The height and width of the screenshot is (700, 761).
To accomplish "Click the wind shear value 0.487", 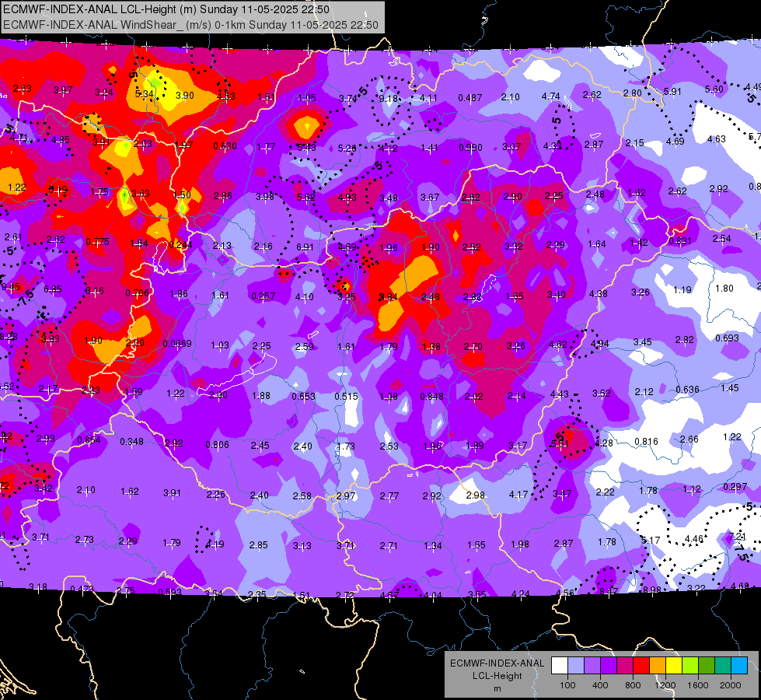I will click(470, 98).
